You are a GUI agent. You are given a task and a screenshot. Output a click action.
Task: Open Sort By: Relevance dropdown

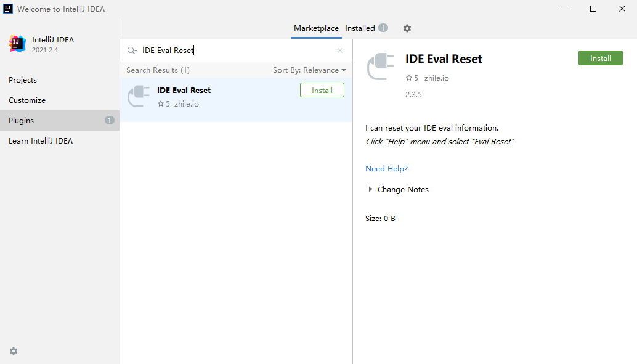point(309,70)
